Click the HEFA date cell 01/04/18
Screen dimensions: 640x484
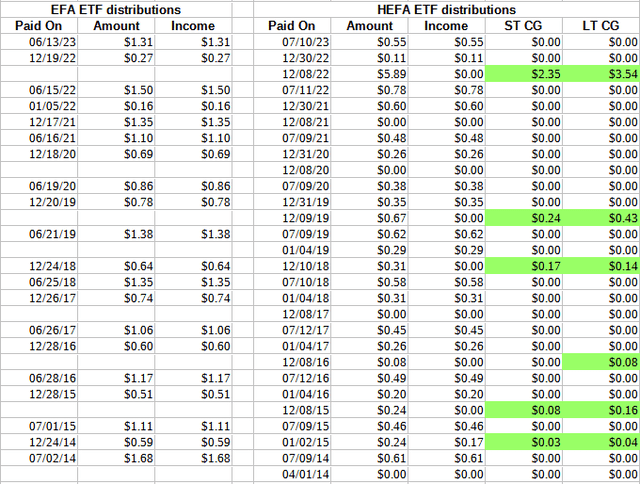(292, 298)
